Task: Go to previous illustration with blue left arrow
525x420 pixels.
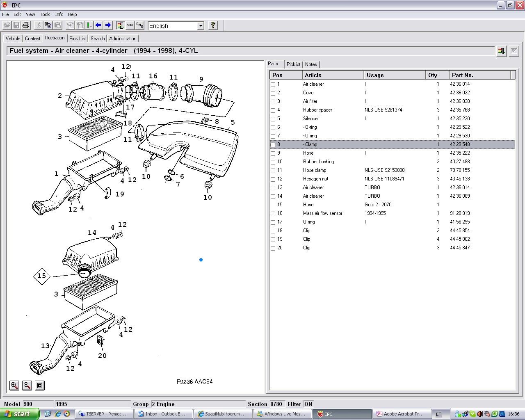Action: point(98,25)
